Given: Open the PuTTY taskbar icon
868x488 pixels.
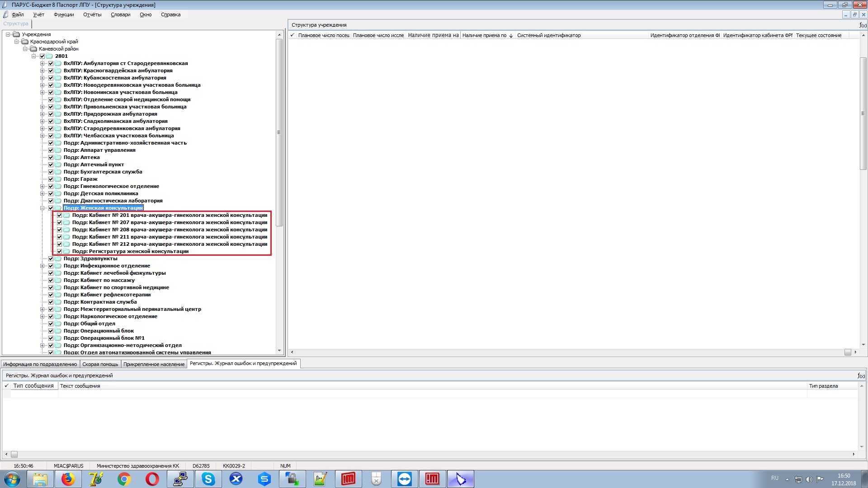Looking at the screenshot, I should point(180,479).
